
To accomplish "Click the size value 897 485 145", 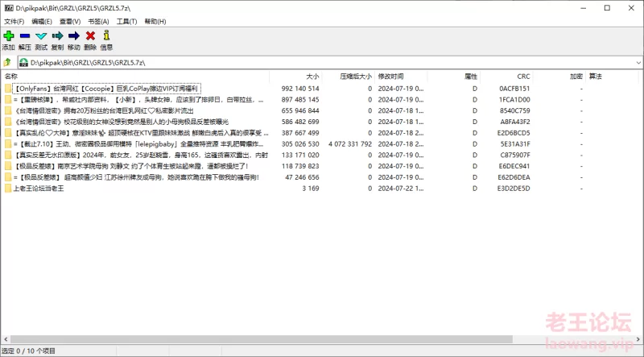I will [300, 100].
